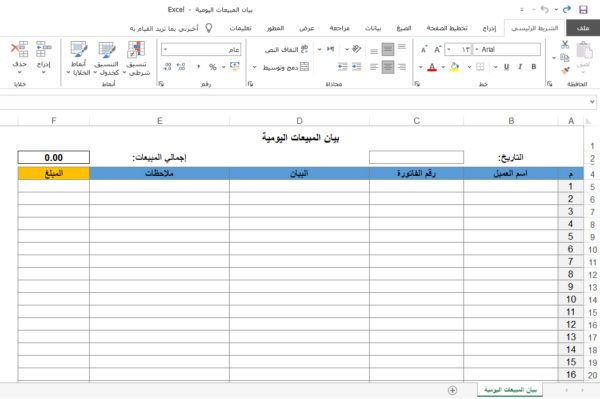
Task: Toggle center horizontal alignment
Action: [388, 67]
